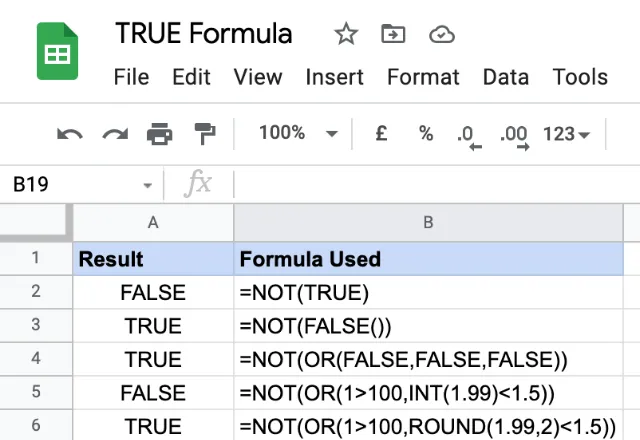Viewport: 640px width, 440px height.
Task: Expand the B19 name box dropdown
Action: [x=147, y=185]
